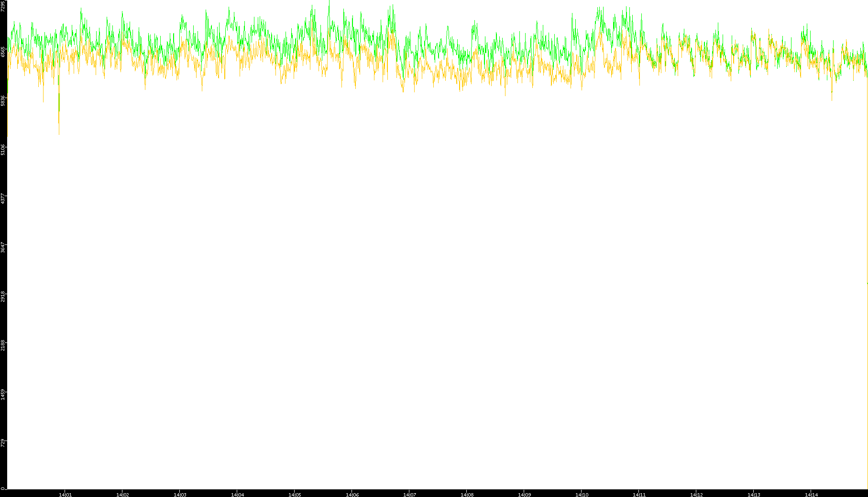Viewport: 868px width, 497px height.
Task: Click the 14:12 time axis label
Action: [696, 495]
